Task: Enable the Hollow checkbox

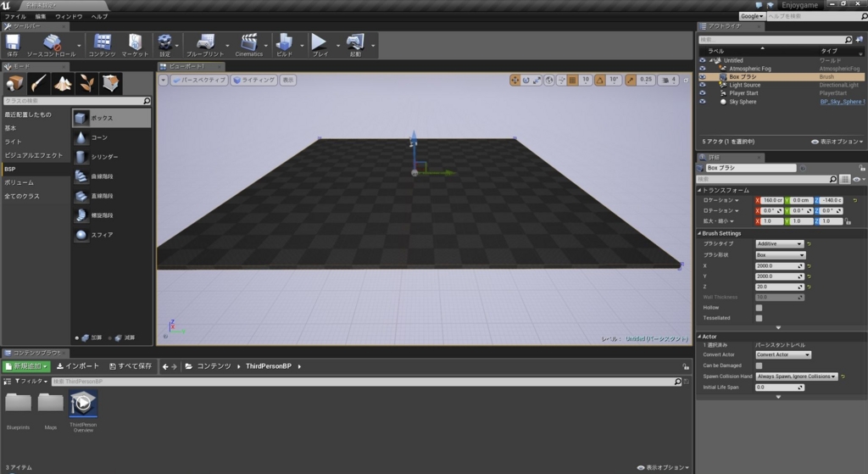Action: (759, 308)
